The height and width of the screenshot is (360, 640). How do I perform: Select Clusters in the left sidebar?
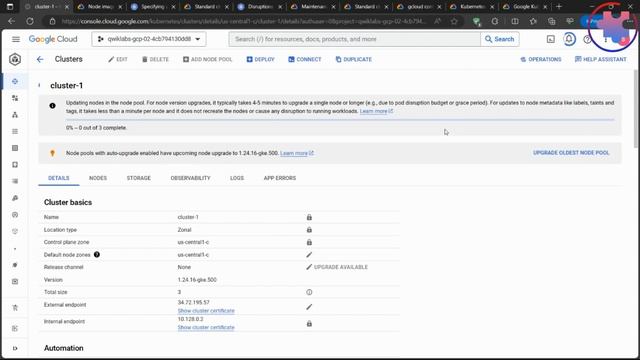click(x=15, y=82)
